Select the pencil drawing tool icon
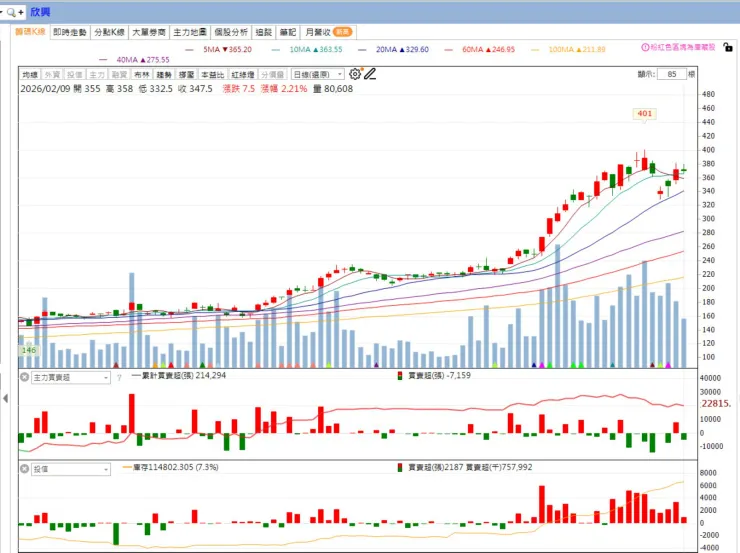 click(x=370, y=74)
